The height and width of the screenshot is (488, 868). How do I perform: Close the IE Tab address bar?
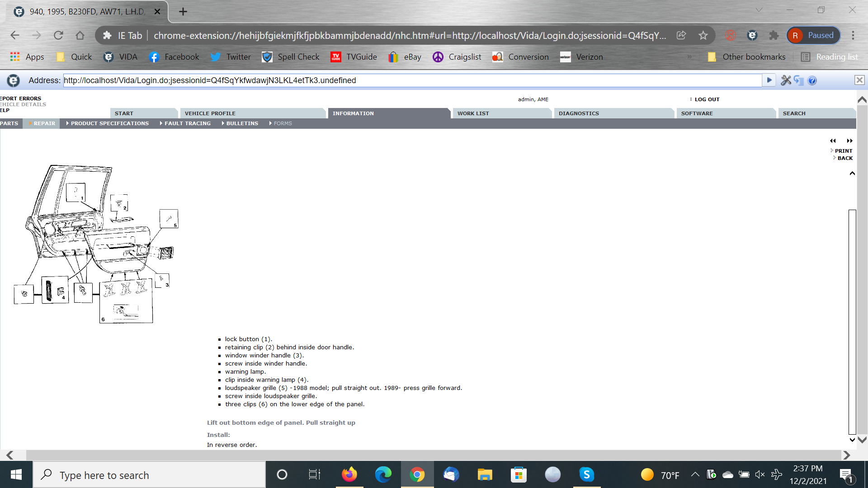click(x=859, y=80)
